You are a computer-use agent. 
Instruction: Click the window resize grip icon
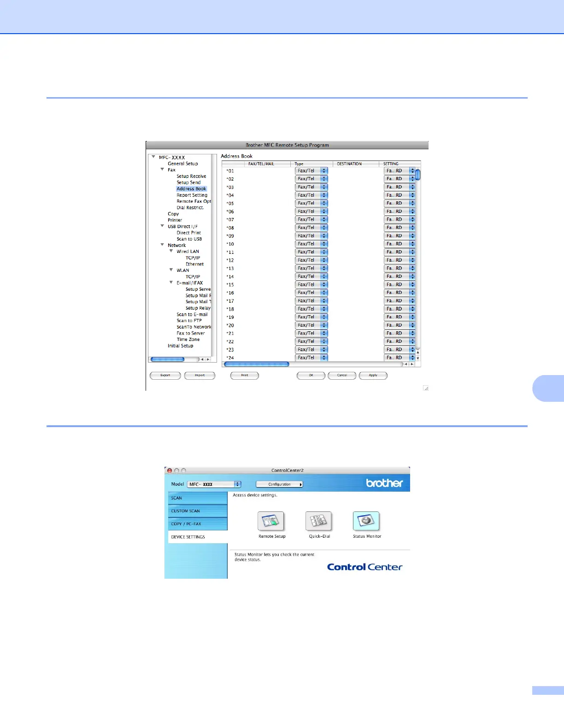426,388
